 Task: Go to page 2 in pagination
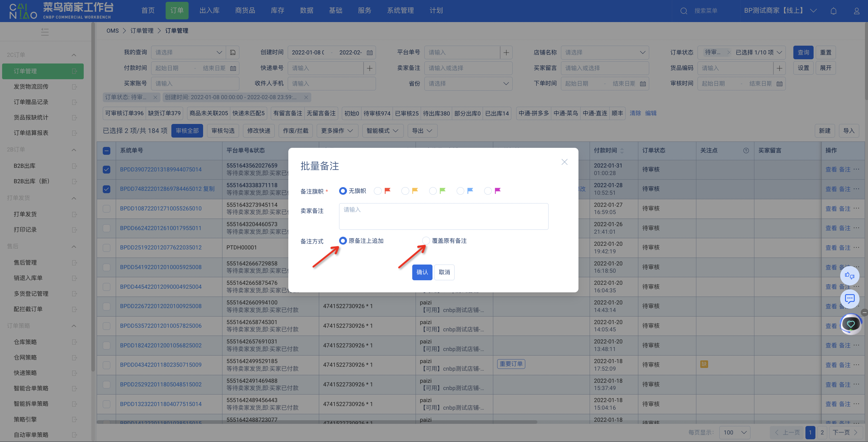coord(822,432)
